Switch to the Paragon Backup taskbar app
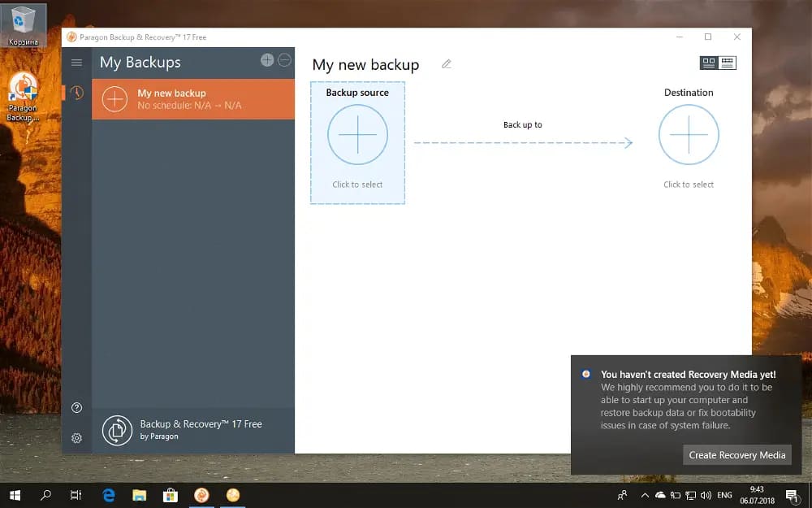812x508 pixels. coord(201,496)
